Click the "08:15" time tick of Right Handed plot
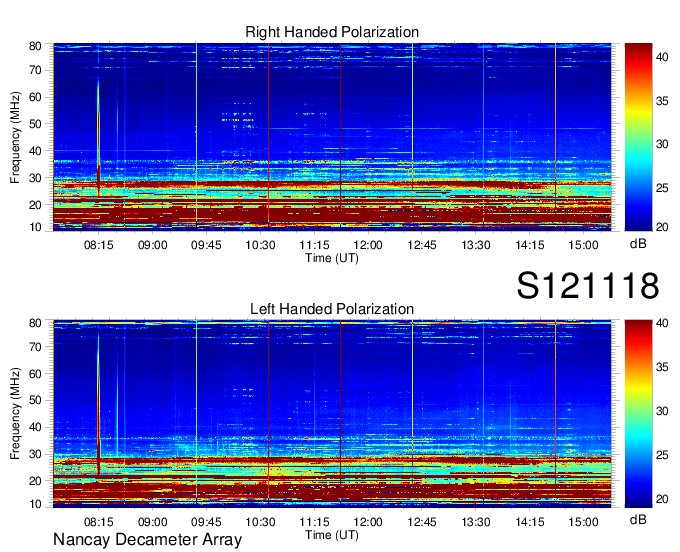The image size is (680, 552). 98,245
